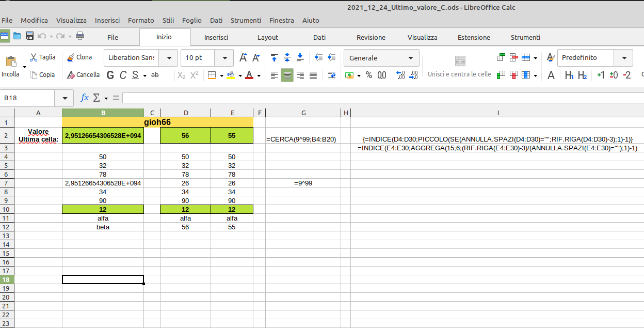This screenshot has width=644, height=328.
Task: Click the Copia button
Action: [42, 75]
